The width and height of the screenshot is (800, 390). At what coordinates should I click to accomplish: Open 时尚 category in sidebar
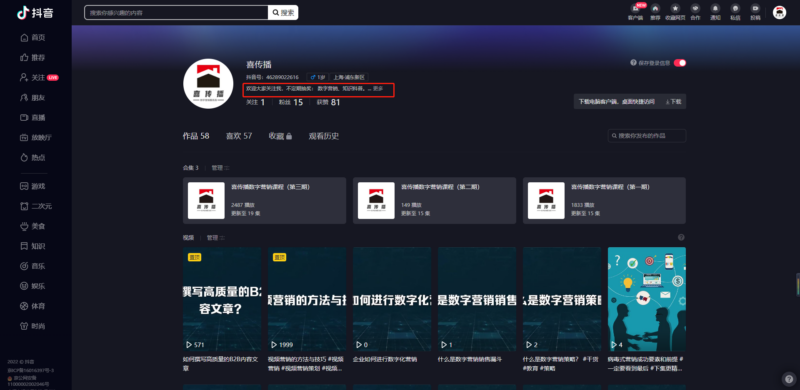(33, 326)
